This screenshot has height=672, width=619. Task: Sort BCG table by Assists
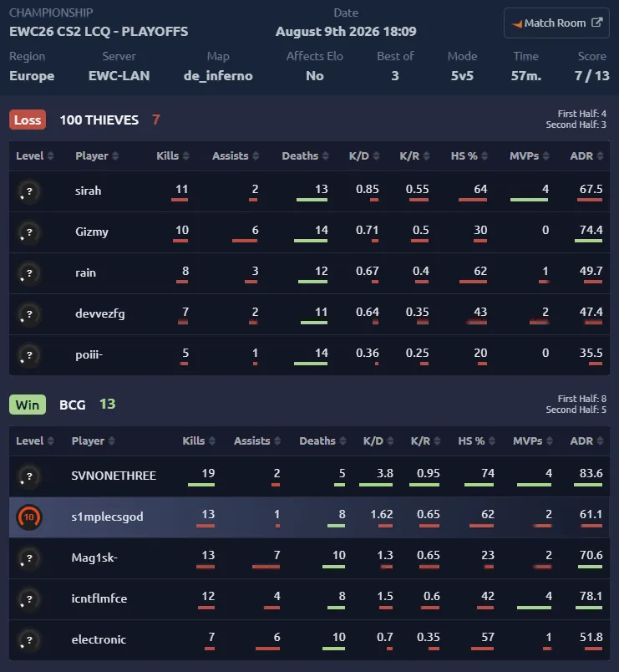(257, 441)
